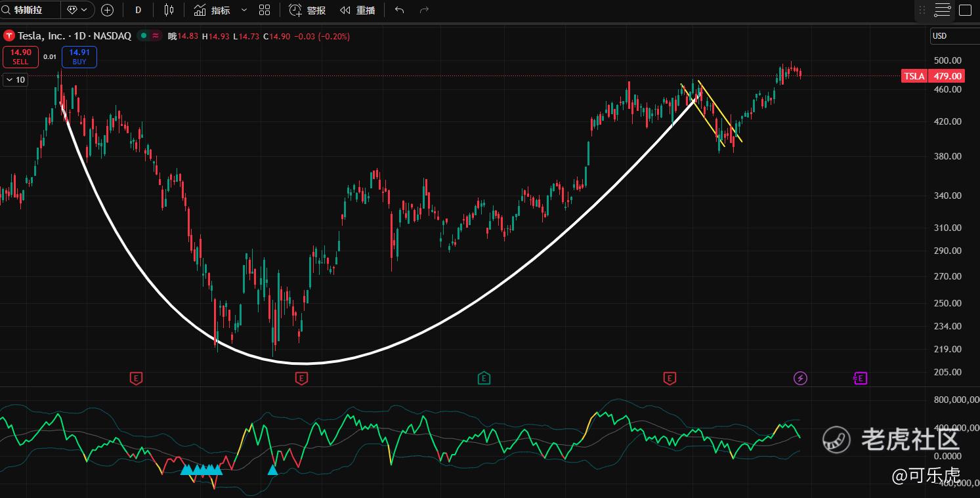Undo the last chart action
Viewport: 980px width, 498px height.
(x=400, y=10)
